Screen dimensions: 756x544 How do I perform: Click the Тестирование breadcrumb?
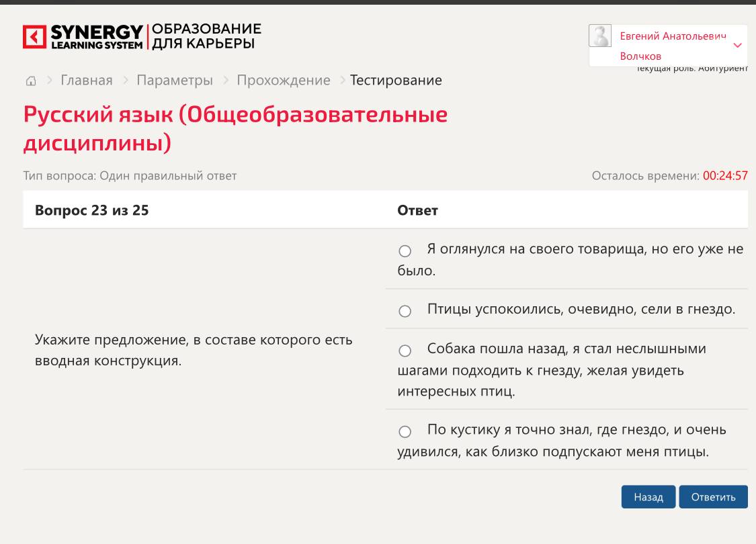click(x=396, y=80)
